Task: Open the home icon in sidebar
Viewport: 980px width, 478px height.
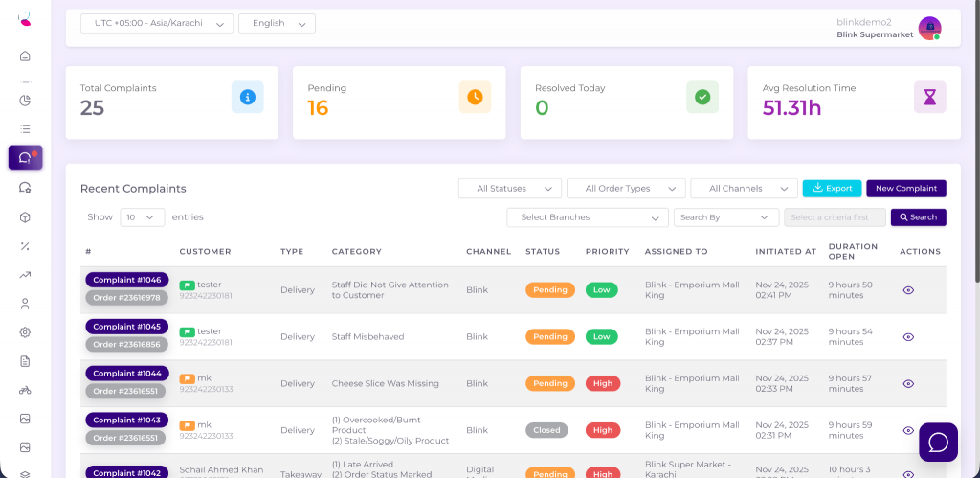Action: (25, 56)
